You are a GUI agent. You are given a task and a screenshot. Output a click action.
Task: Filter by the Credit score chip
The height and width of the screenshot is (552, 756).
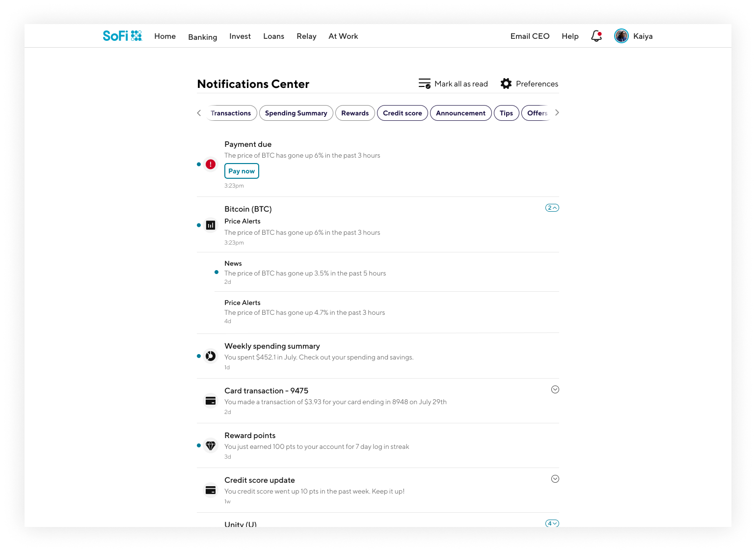[403, 113]
